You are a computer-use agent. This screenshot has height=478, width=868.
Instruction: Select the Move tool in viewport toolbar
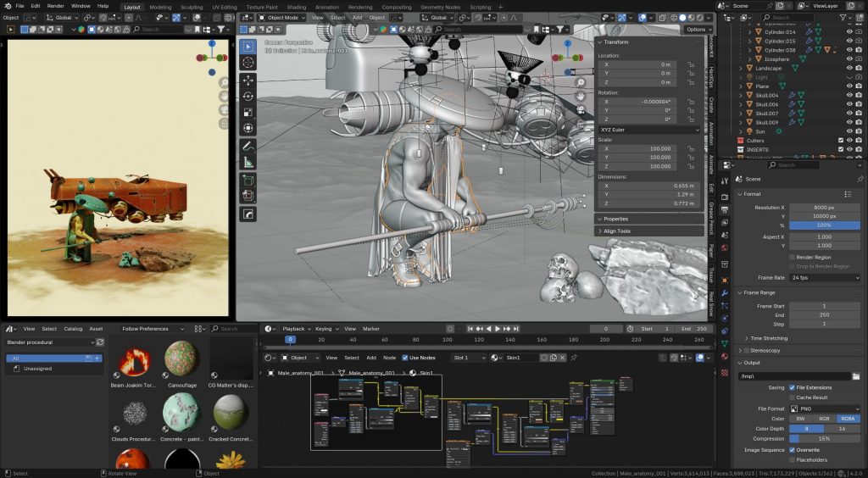[x=248, y=79]
